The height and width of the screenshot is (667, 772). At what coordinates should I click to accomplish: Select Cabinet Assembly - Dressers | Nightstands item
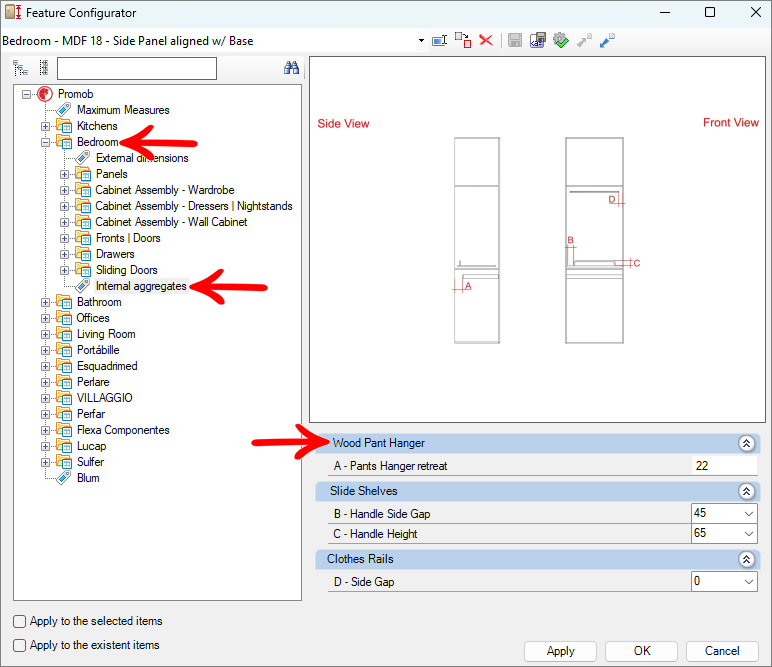pos(194,206)
